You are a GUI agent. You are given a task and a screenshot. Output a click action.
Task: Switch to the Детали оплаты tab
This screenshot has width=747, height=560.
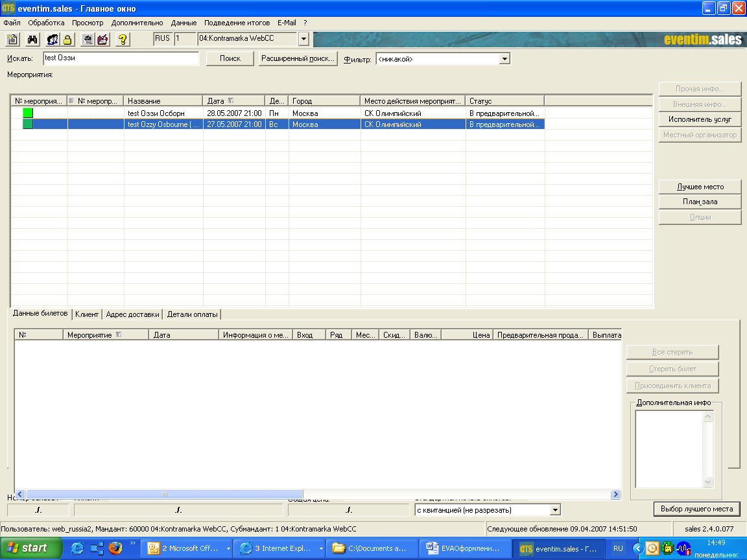click(192, 314)
